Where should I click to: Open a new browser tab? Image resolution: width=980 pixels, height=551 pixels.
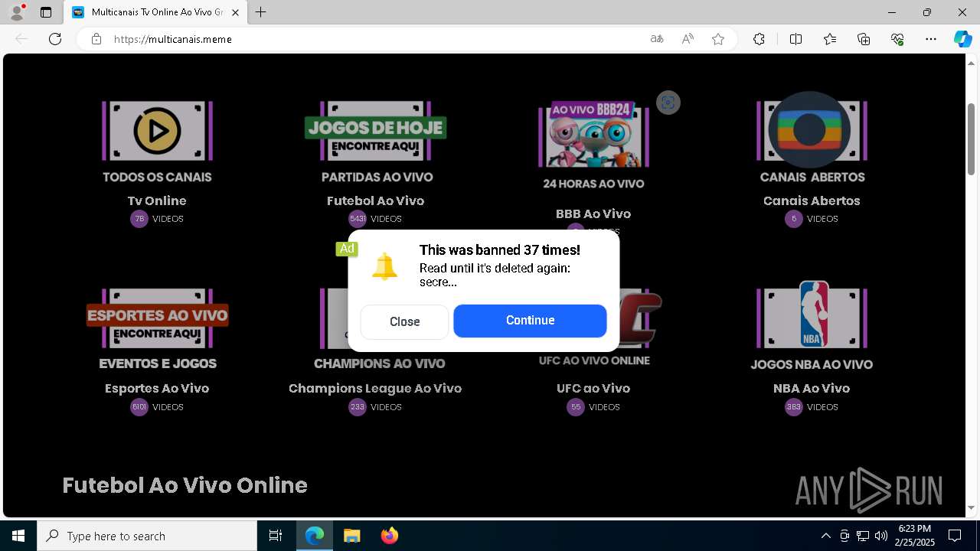261,12
